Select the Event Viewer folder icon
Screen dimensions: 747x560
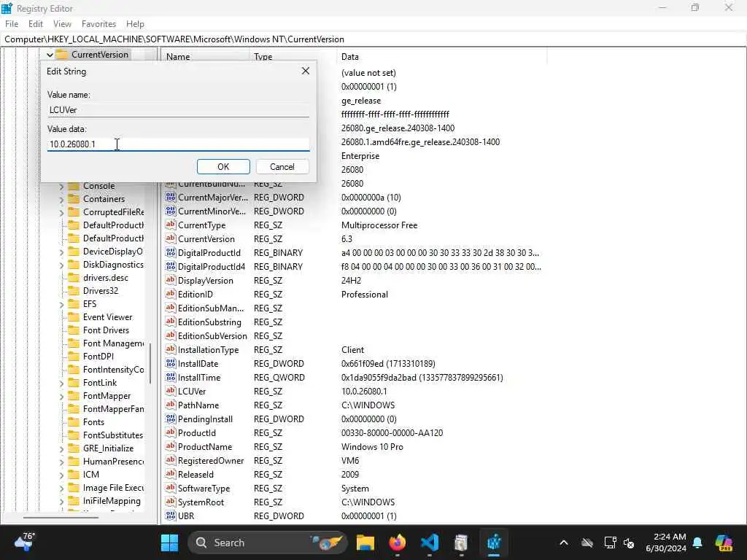74,316
